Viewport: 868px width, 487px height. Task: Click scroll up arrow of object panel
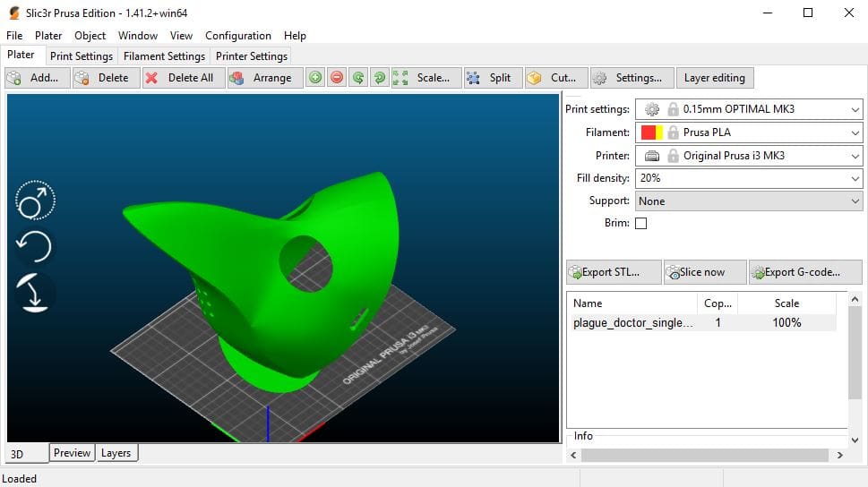point(855,299)
